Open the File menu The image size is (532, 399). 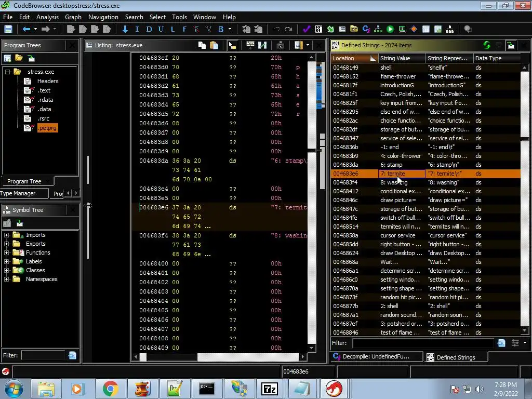(x=8, y=17)
